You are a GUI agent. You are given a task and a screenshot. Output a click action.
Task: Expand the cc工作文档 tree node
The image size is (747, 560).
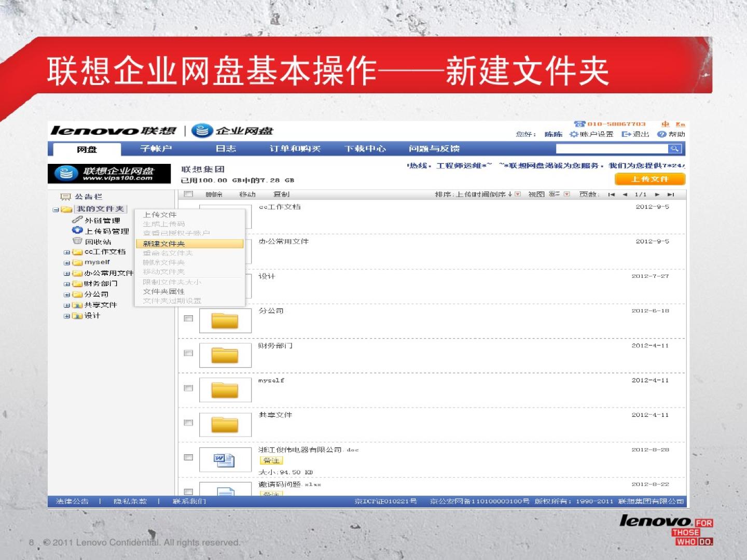click(x=66, y=253)
